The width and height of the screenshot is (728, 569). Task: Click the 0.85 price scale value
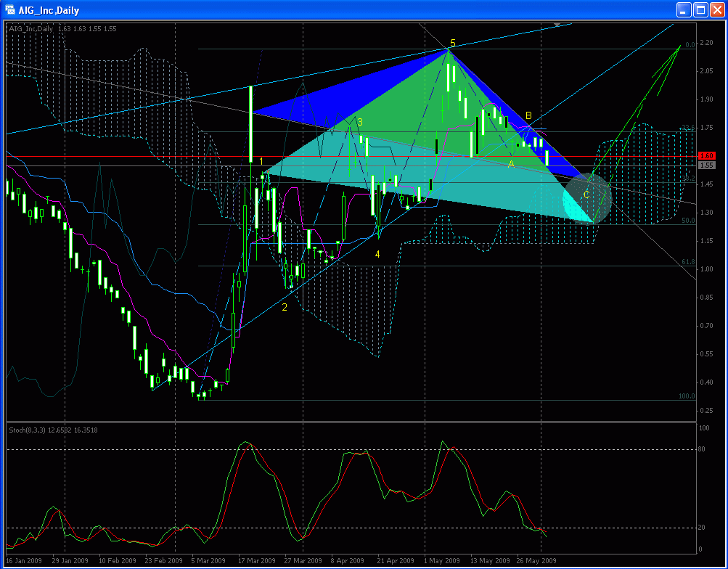pos(707,297)
